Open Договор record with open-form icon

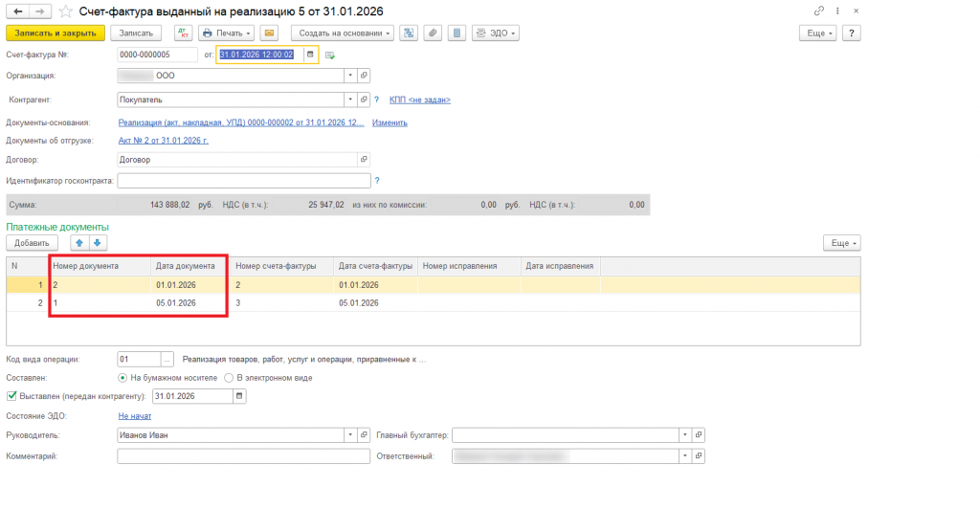364,159
